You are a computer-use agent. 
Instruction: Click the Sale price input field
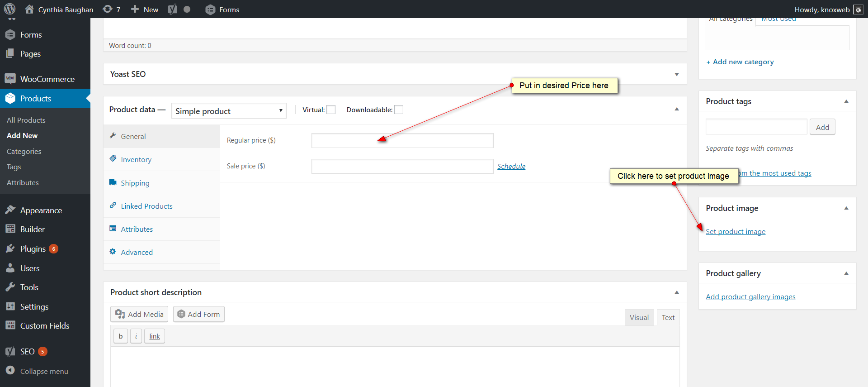tap(402, 166)
